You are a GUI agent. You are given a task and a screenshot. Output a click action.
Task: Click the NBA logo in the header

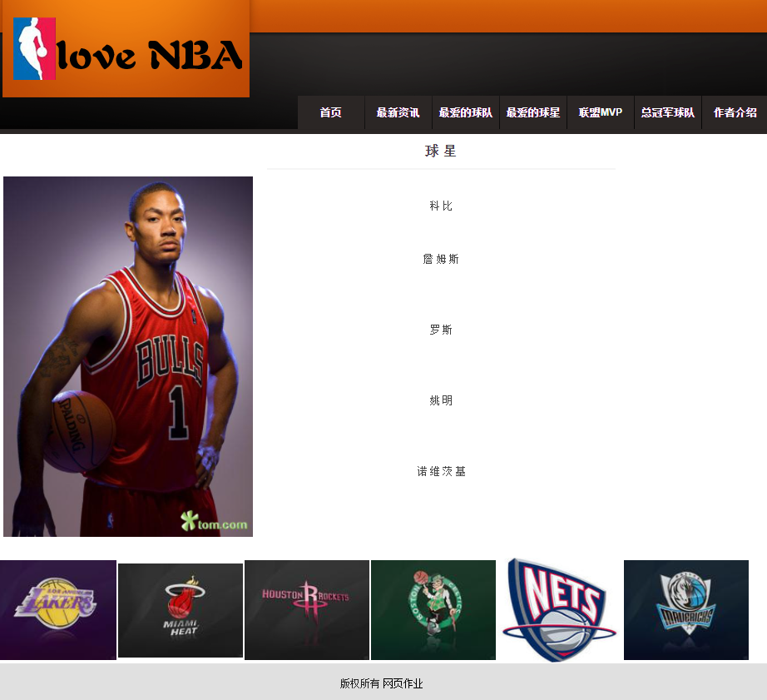pyautogui.click(x=35, y=52)
